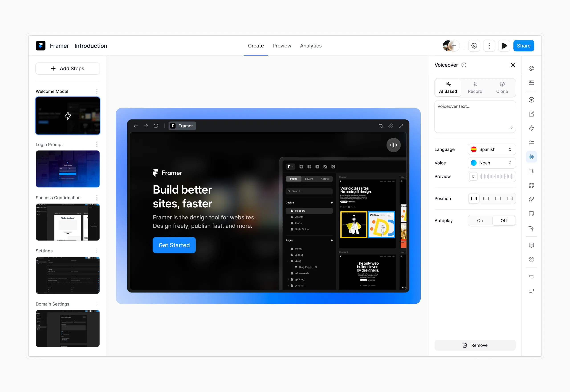Open the Voice dropdown showing Noah
570x392 pixels.
pos(491,163)
